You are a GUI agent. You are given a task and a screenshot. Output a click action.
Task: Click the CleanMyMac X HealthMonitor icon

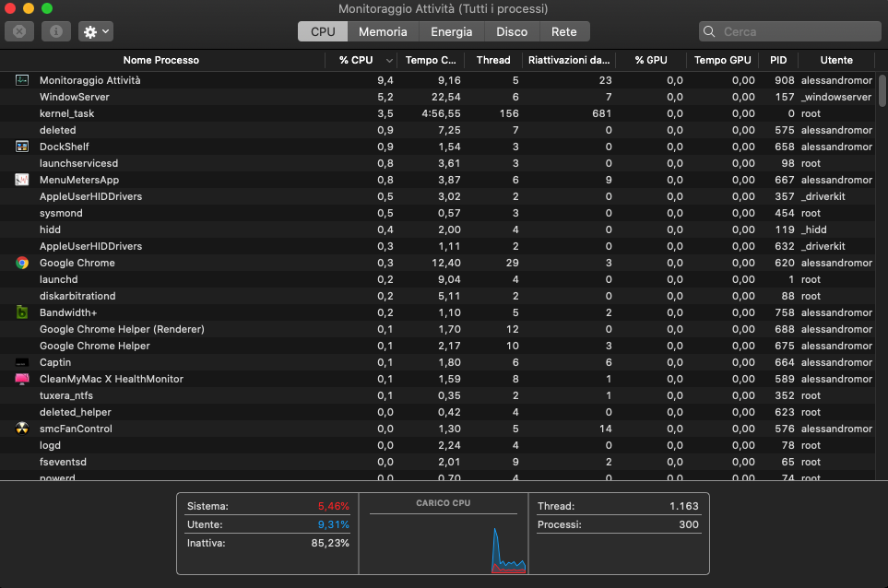[22, 379]
